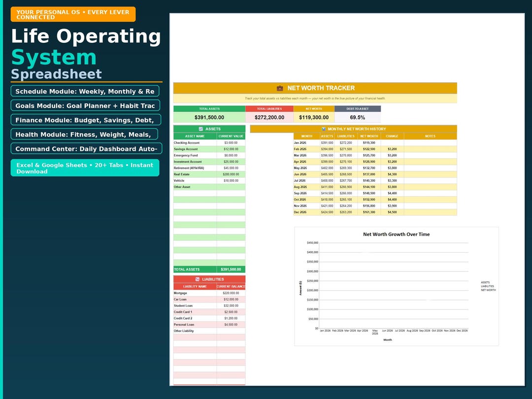Click the teal 'System' heading word
The image size is (532, 399).
pyautogui.click(x=54, y=57)
